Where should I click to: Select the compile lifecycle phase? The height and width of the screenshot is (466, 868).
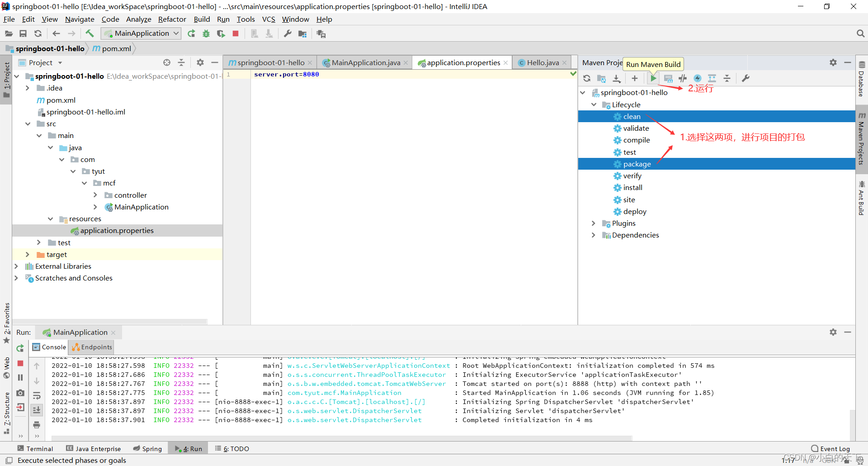click(x=636, y=140)
